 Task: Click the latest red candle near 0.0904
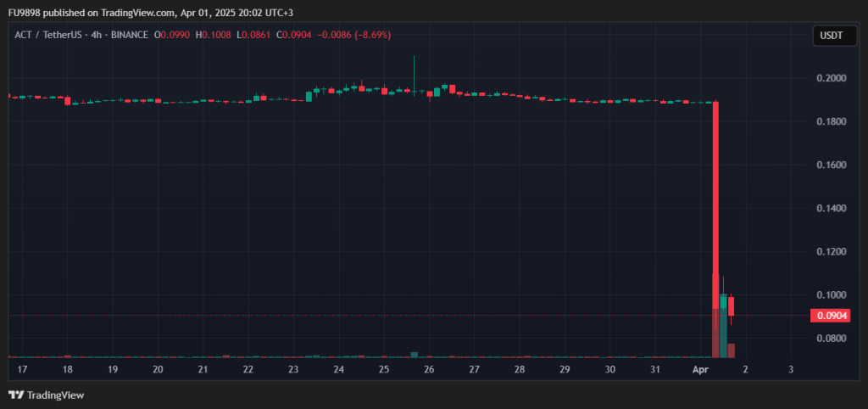tap(731, 306)
